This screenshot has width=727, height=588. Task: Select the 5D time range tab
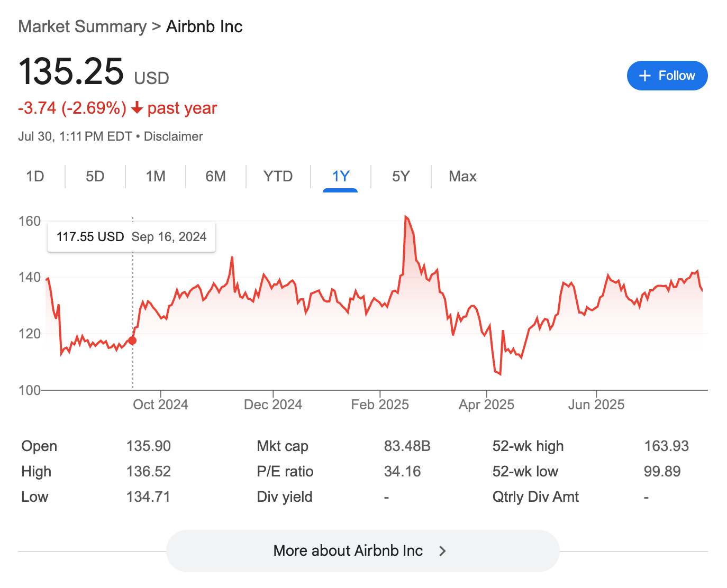click(95, 176)
